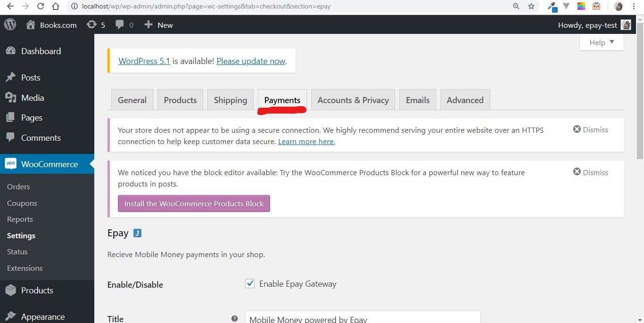This screenshot has width=644, height=323.
Task: Click New in the admin bar
Action: [158, 25]
